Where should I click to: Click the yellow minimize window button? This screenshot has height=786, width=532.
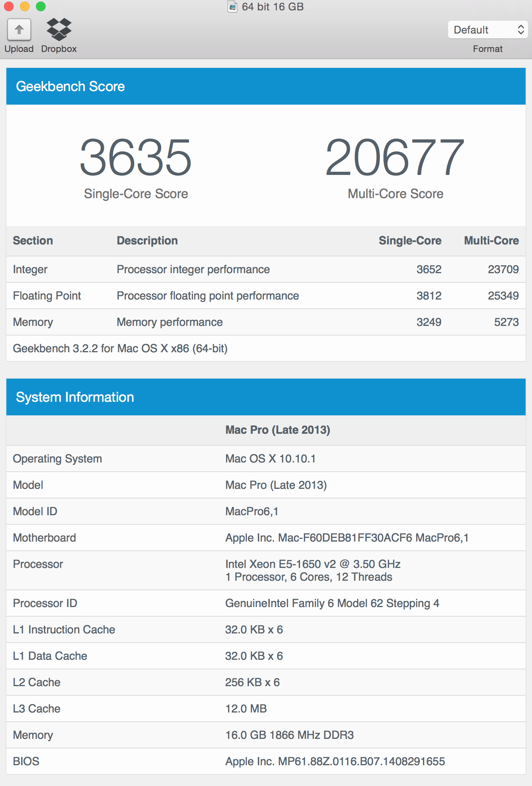(25, 6)
